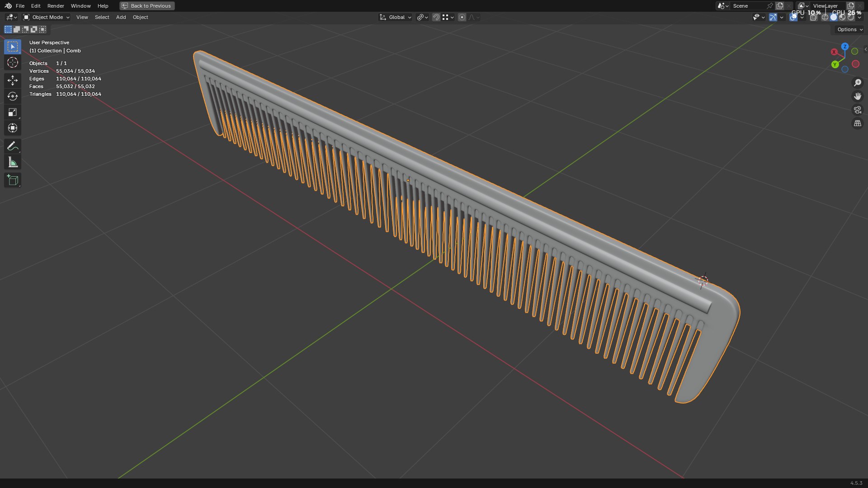
Task: Open the gizmos options dropdown
Action: pyautogui.click(x=782, y=17)
